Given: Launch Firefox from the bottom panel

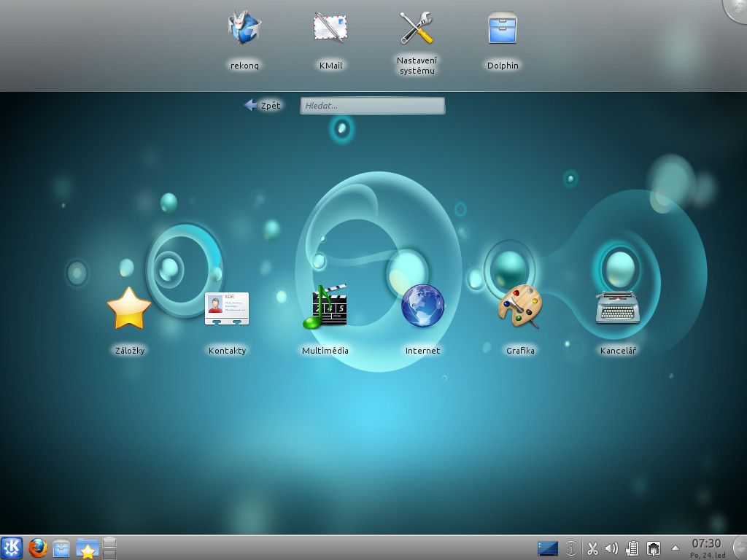Looking at the screenshot, I should coord(38,548).
